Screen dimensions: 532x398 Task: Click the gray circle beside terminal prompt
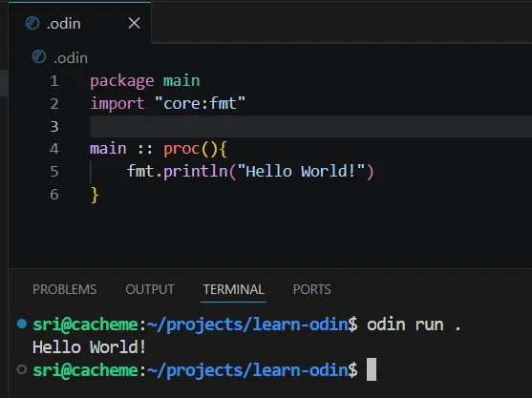(x=22, y=369)
